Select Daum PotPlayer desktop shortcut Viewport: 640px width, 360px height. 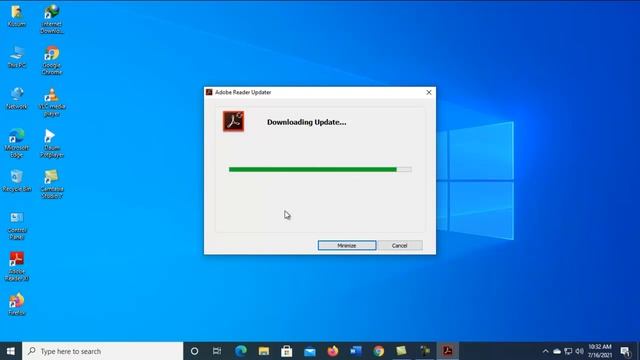coord(52,143)
